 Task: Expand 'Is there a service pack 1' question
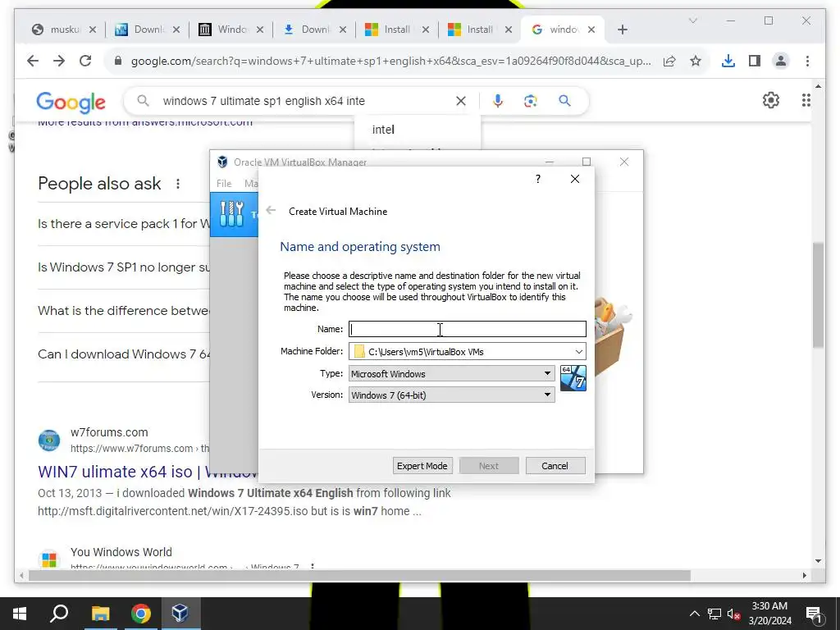point(124,224)
